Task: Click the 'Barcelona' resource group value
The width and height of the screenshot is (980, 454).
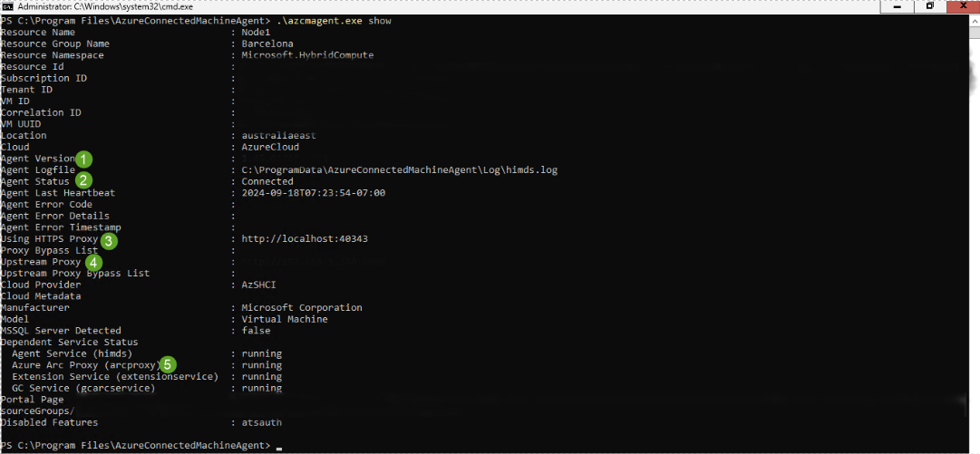Action: click(267, 43)
